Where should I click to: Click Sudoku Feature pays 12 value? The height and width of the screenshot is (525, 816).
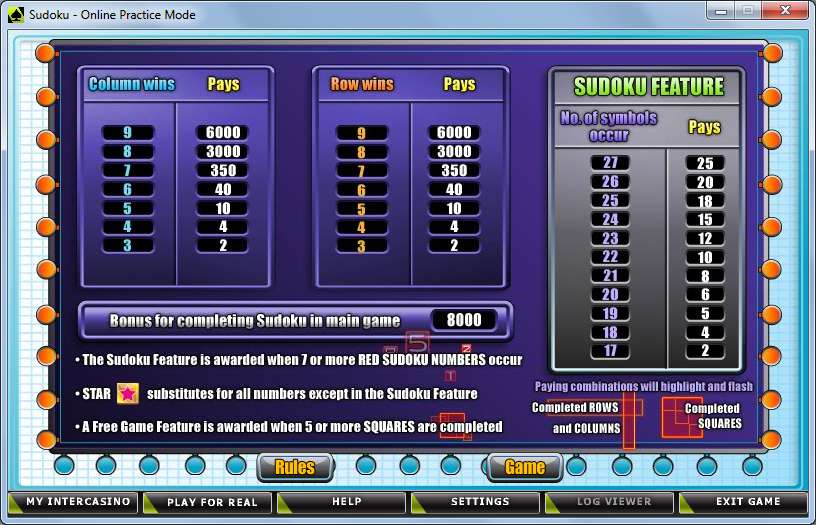tap(705, 238)
